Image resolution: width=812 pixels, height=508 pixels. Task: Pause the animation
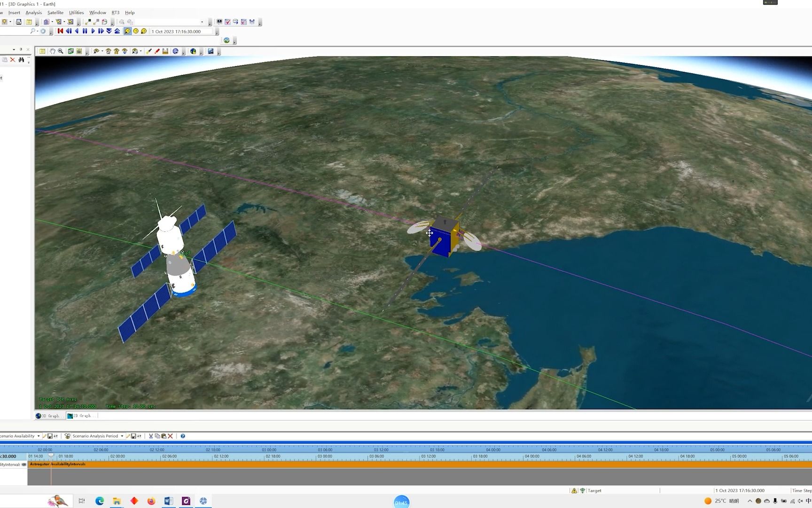coord(85,31)
